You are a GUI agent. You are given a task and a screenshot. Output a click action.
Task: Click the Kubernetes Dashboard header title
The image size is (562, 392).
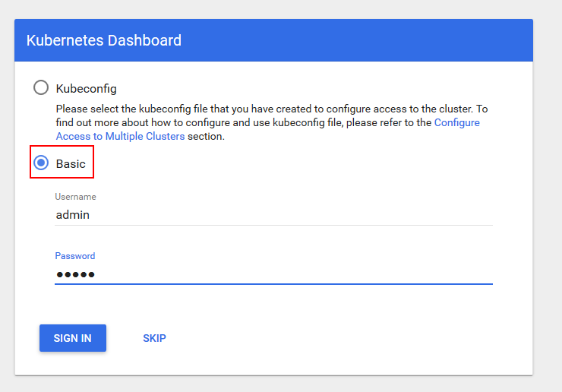click(104, 40)
